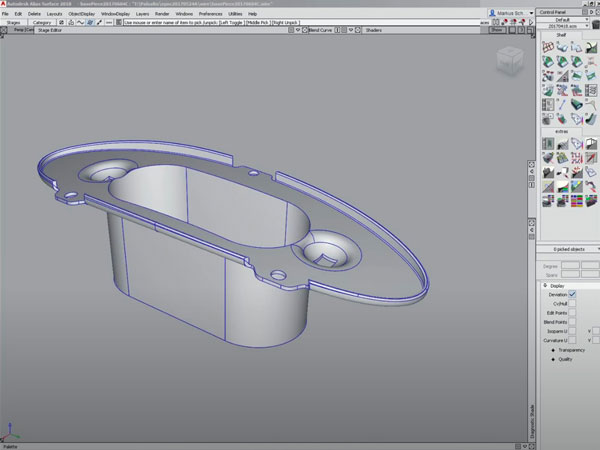Uncheck the Deviation checkbox
This screenshot has height=450, width=600.
coord(573,295)
